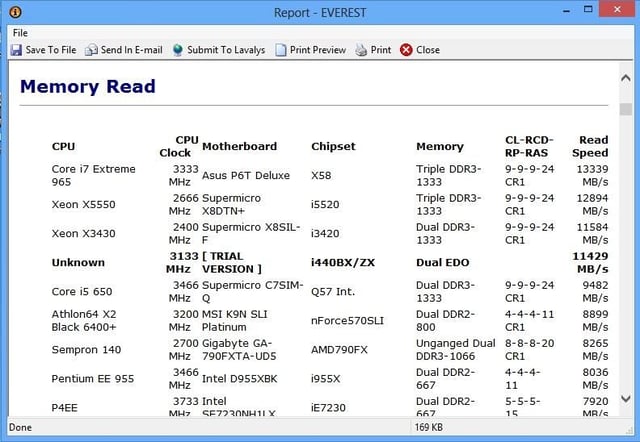Click the CL-RCD-RP-RAS column header

pos(529,146)
